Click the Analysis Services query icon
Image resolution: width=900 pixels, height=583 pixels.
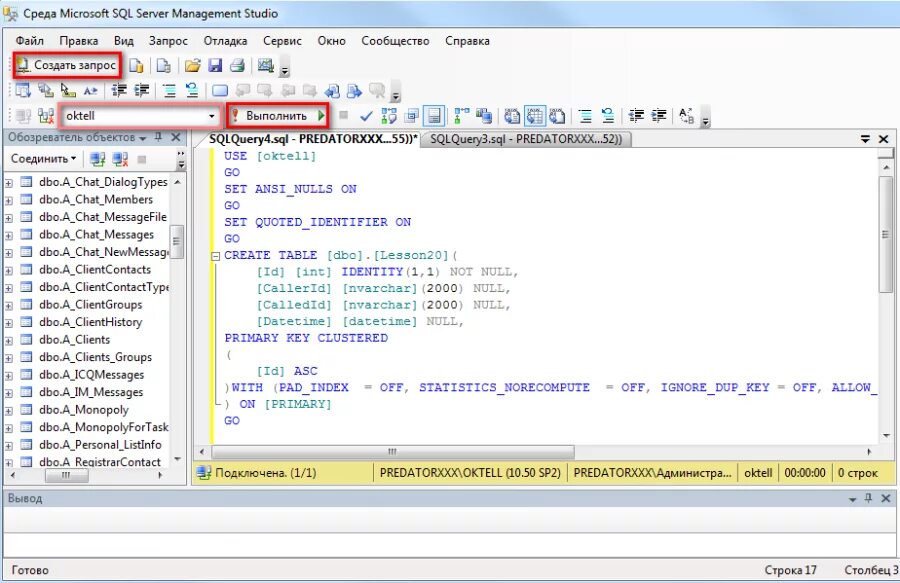[164, 65]
